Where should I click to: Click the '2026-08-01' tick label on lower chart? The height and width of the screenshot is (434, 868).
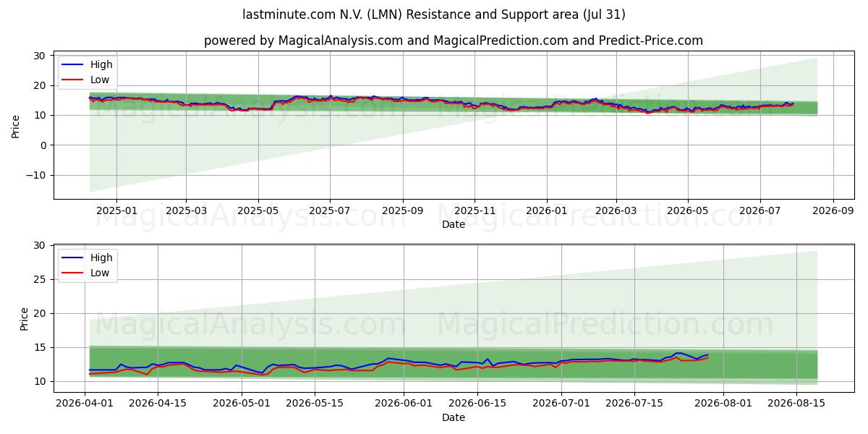pyautogui.click(x=723, y=404)
